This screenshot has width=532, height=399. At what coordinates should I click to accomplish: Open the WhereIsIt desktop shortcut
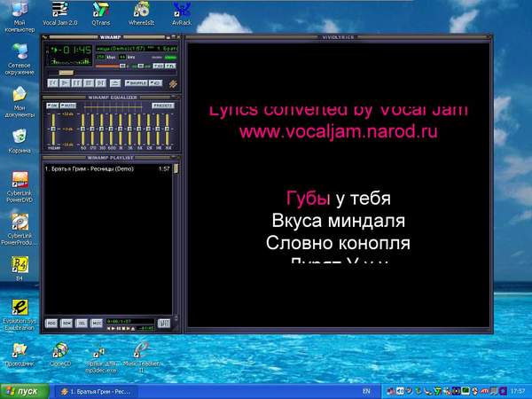coord(141,13)
